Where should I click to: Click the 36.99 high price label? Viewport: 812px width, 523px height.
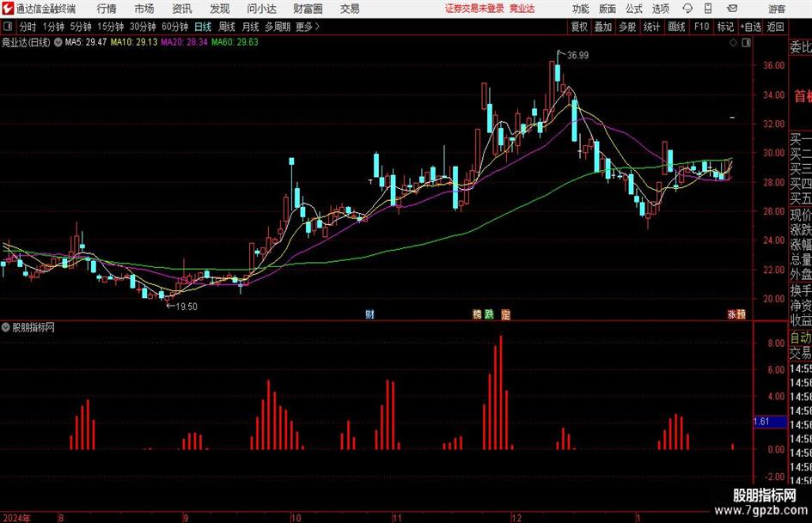pyautogui.click(x=577, y=56)
